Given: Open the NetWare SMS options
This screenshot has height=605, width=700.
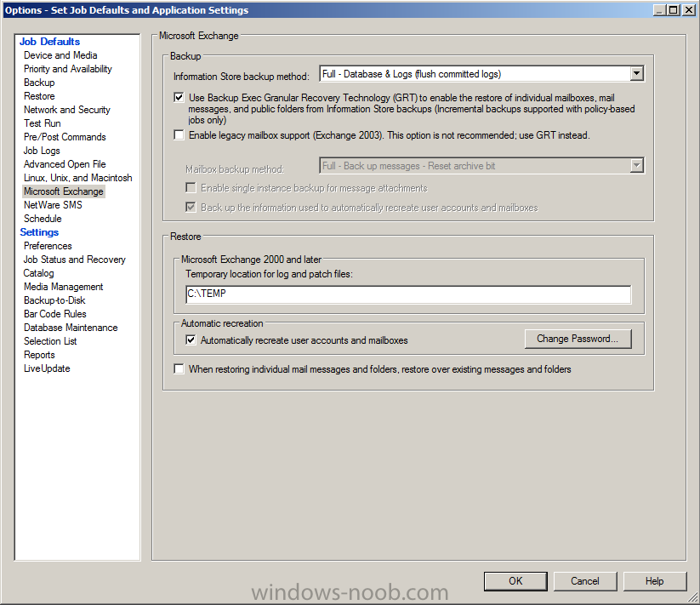Looking at the screenshot, I should click(x=53, y=205).
